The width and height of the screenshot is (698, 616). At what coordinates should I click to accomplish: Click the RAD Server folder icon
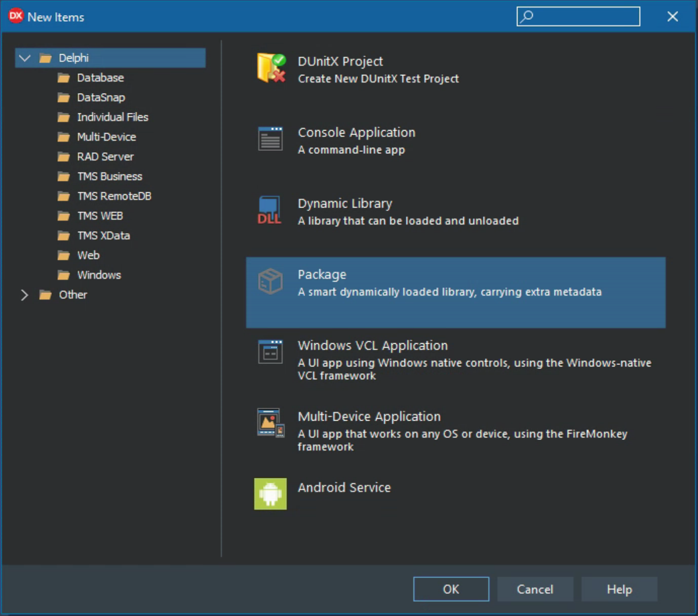(x=64, y=157)
